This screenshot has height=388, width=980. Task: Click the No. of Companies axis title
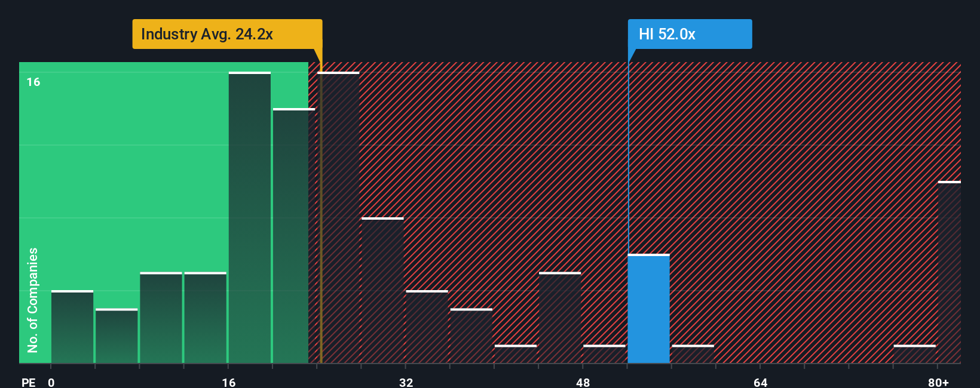coord(33,300)
